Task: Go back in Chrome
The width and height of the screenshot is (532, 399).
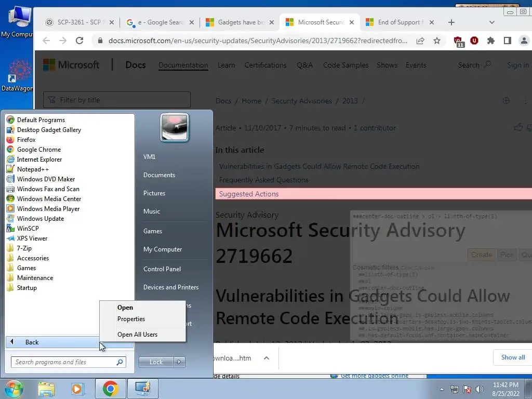Action: [46, 41]
